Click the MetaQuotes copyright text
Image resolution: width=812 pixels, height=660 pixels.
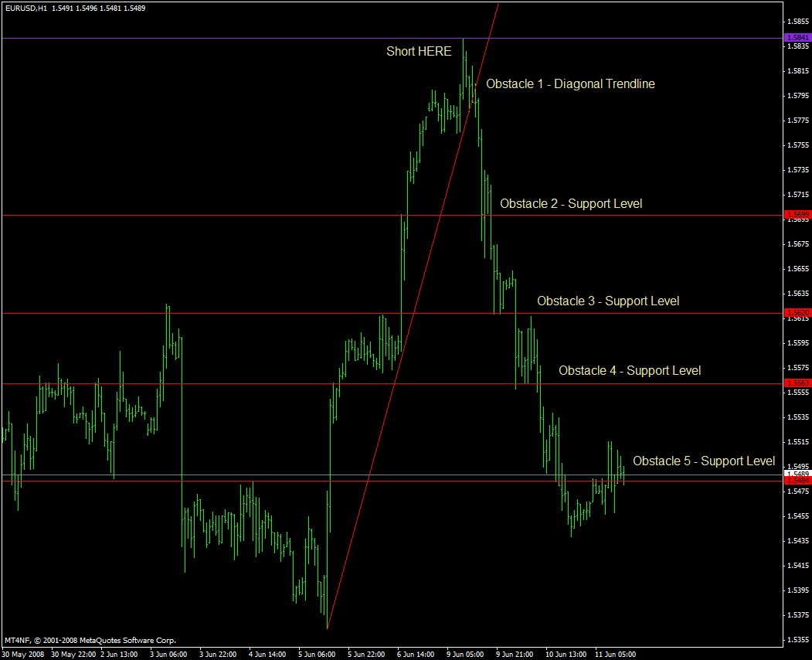[89, 641]
